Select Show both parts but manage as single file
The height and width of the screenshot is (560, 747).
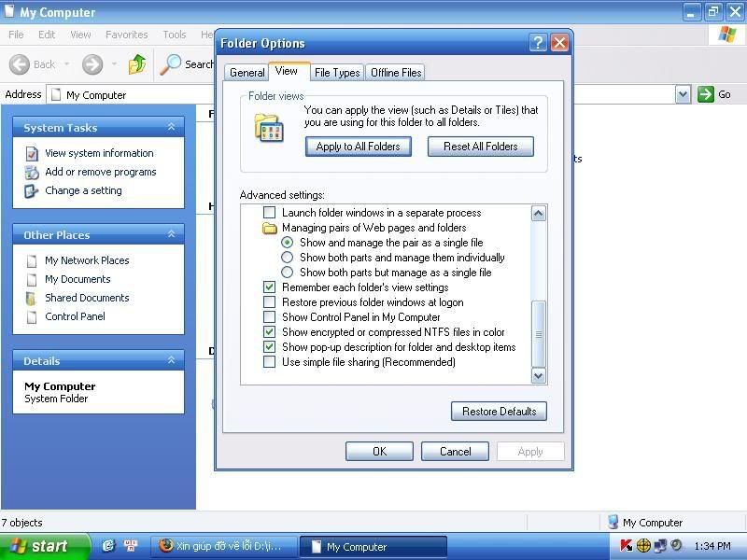click(x=287, y=273)
